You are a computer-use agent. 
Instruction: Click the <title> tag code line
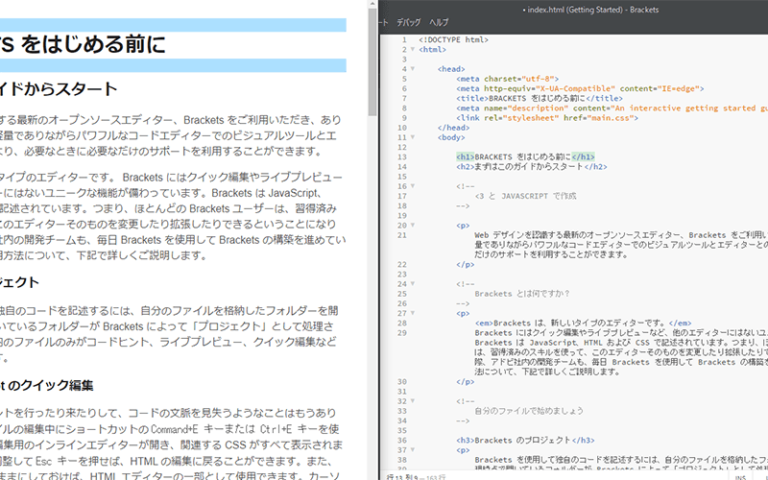point(539,98)
